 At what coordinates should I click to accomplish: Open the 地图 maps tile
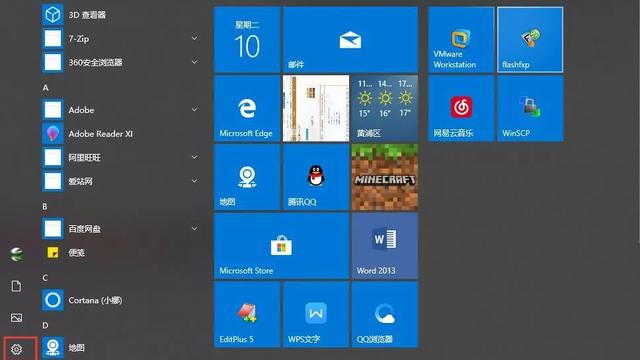coord(247,177)
